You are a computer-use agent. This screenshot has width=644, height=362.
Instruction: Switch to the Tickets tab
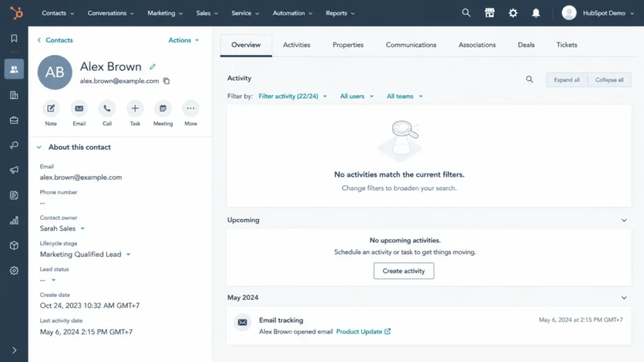(x=567, y=45)
